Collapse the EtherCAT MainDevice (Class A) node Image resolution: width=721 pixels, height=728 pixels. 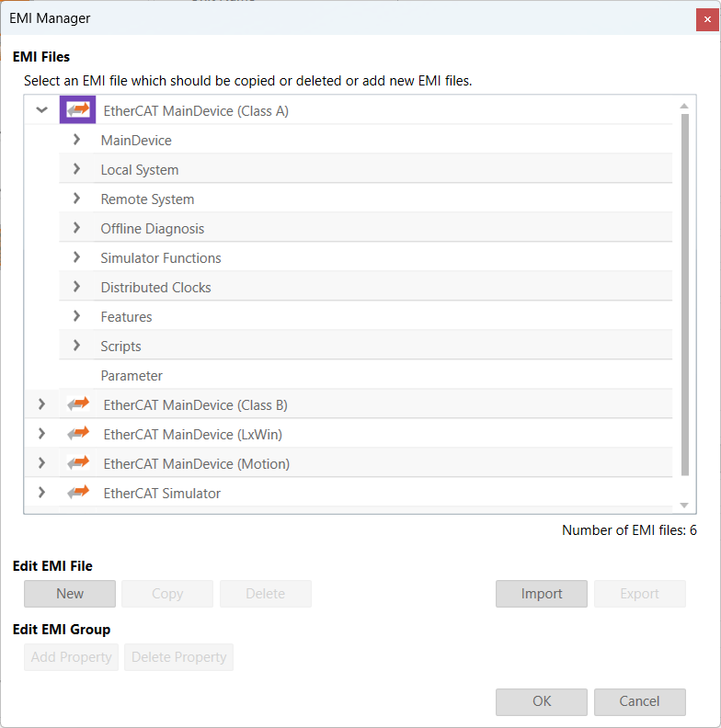tap(41, 110)
